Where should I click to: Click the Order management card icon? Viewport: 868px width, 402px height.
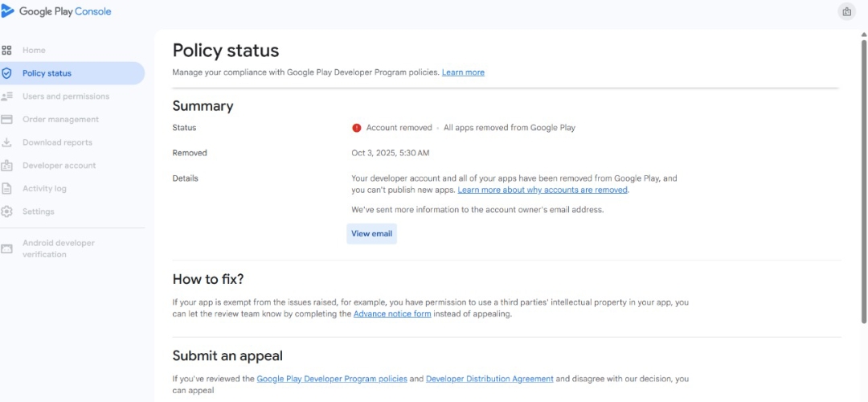point(7,120)
